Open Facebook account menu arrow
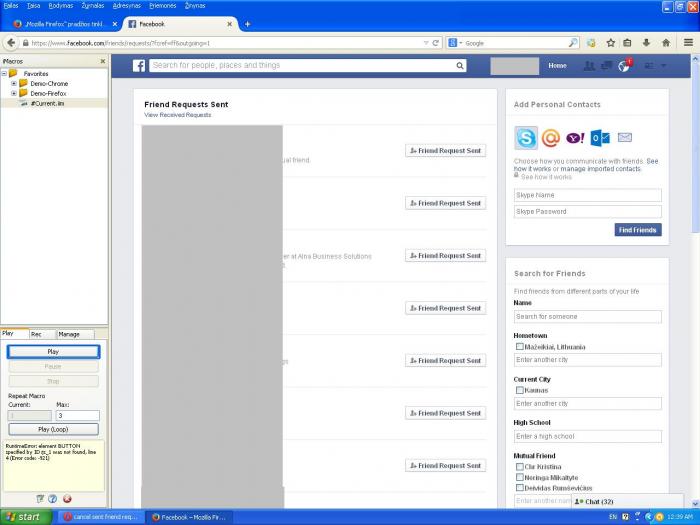The height and width of the screenshot is (525, 700). [663, 66]
